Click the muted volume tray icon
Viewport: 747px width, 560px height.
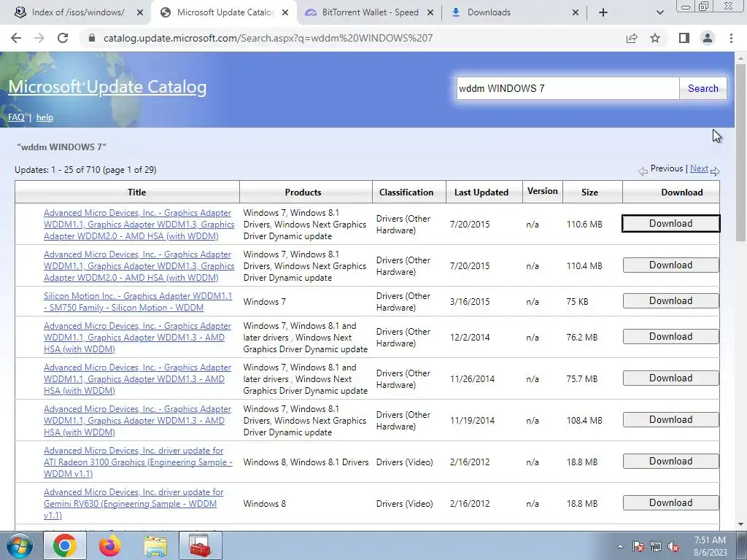click(673, 546)
